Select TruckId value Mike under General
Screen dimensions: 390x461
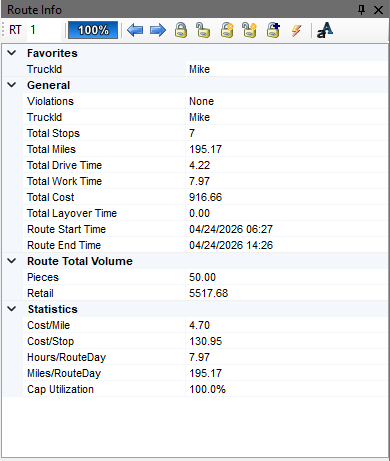coord(199,117)
